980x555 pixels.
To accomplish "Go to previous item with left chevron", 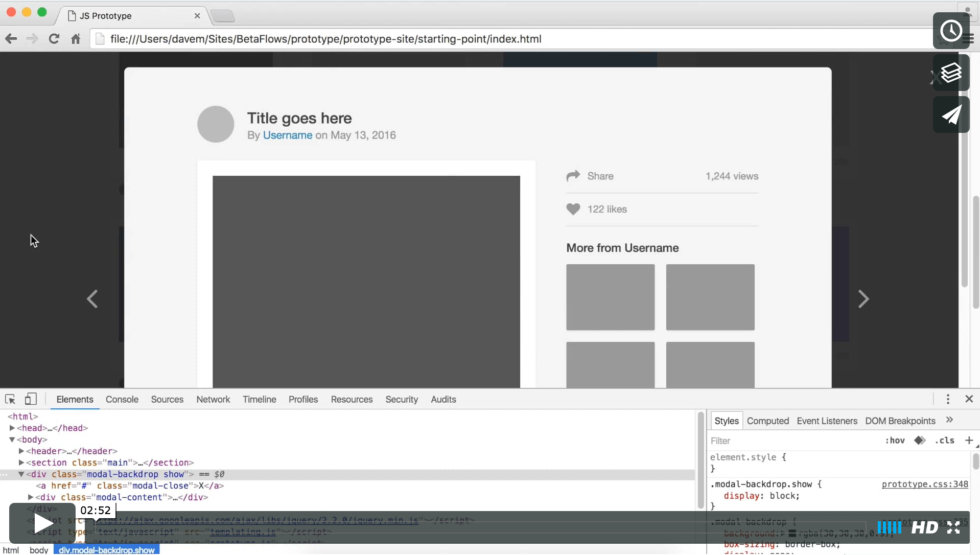I will [x=92, y=299].
